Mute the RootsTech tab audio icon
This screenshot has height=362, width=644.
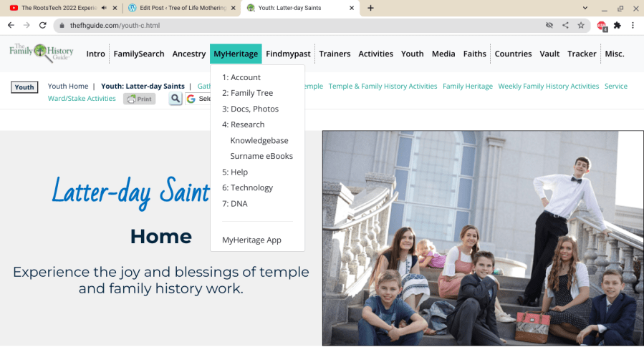(104, 8)
